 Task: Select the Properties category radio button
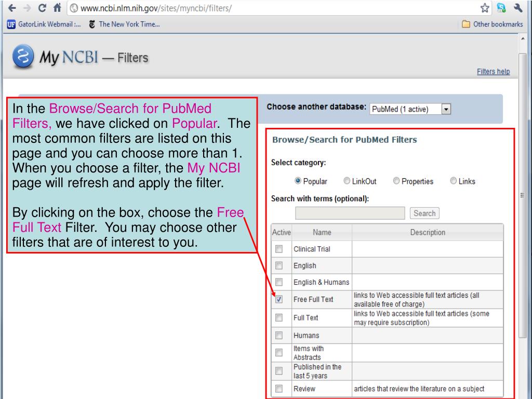396,181
